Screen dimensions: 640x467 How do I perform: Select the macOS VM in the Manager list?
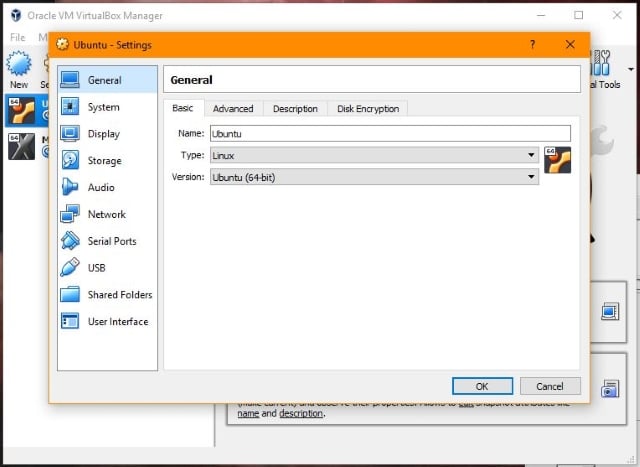pos(27,146)
